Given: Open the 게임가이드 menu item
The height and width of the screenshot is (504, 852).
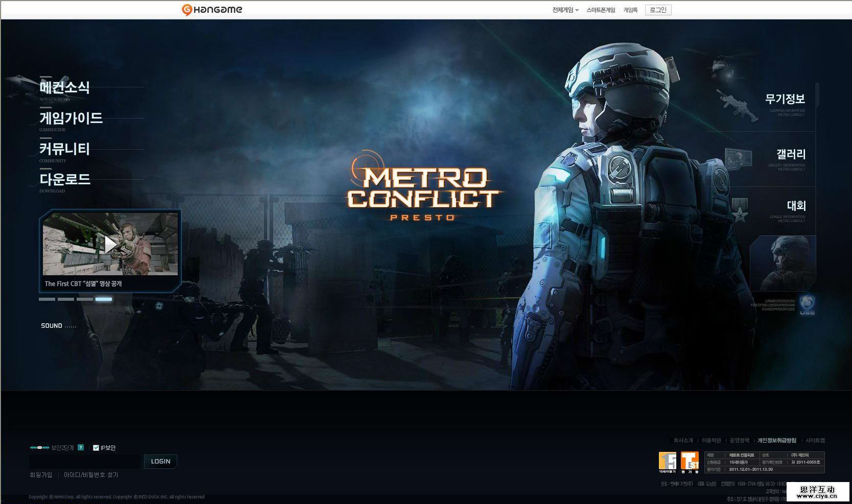Looking at the screenshot, I should [70, 118].
